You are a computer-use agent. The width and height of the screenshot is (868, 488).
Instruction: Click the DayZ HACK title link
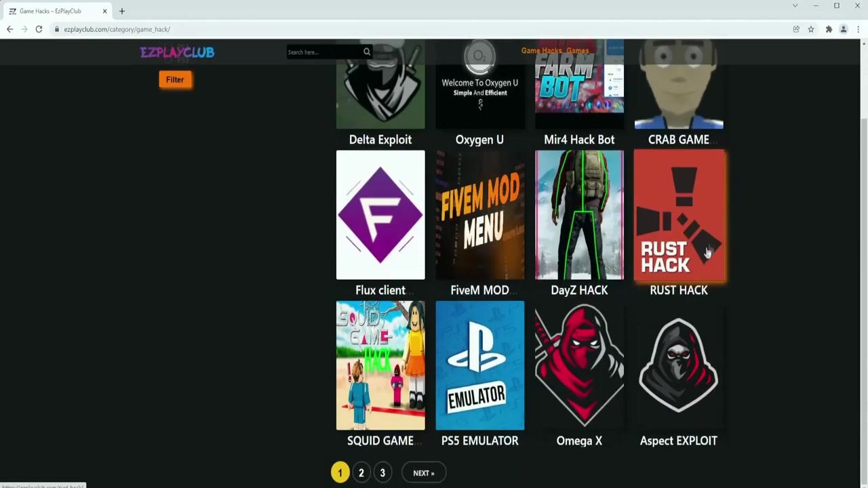tap(579, 290)
